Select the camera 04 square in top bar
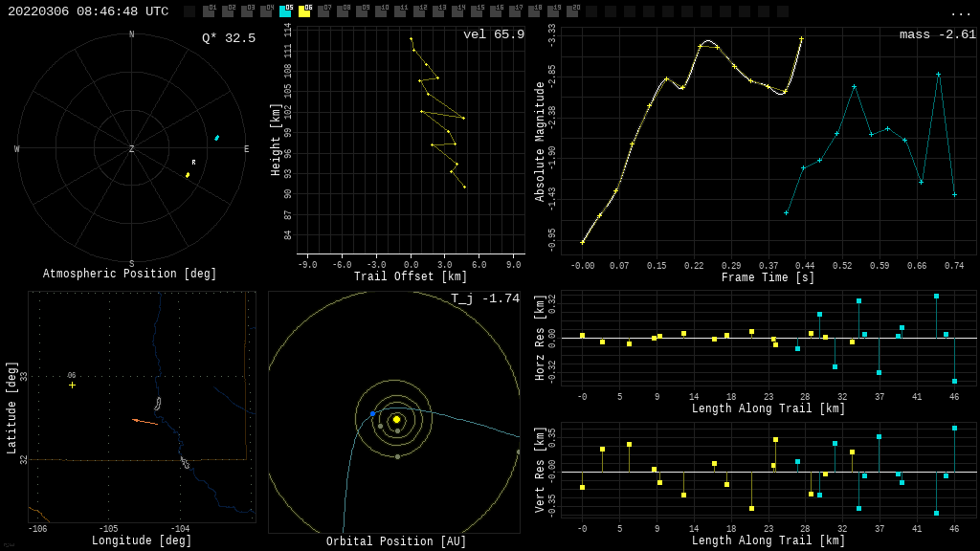The image size is (980, 551). (266, 11)
